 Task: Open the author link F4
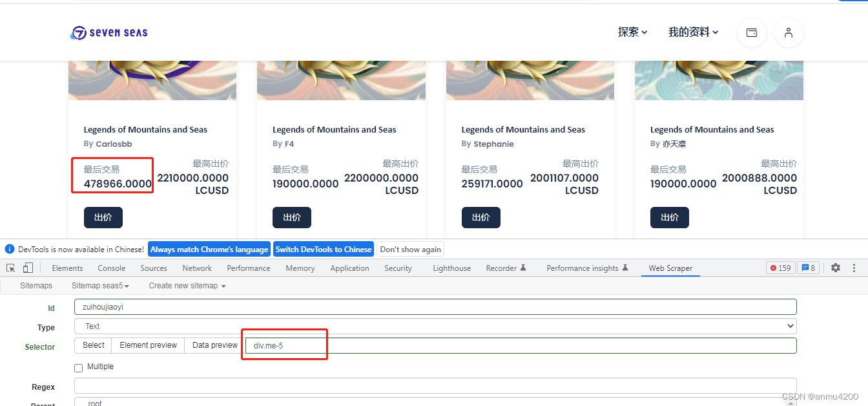coord(289,144)
